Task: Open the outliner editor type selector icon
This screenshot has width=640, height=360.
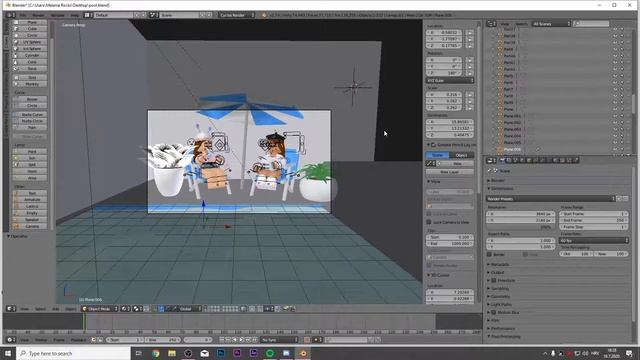Action: (x=491, y=24)
